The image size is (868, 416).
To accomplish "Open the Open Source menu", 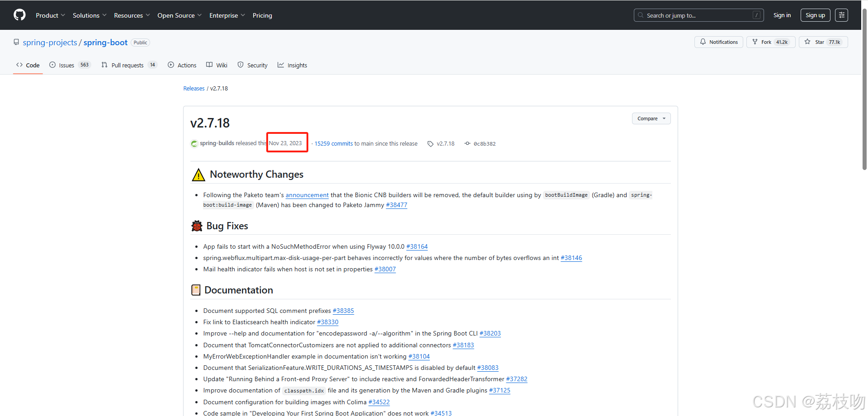I will (179, 15).
